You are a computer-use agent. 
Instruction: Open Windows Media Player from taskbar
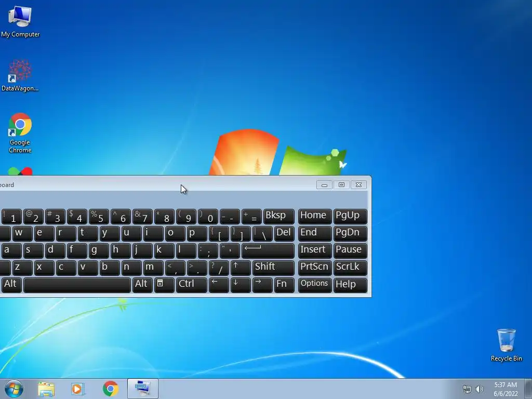78,389
